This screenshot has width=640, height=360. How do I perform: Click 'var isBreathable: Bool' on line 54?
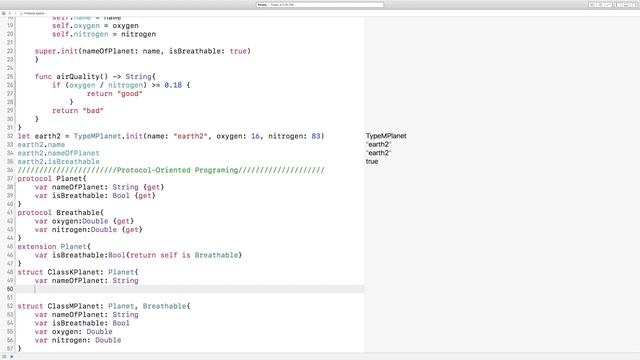tap(82, 323)
